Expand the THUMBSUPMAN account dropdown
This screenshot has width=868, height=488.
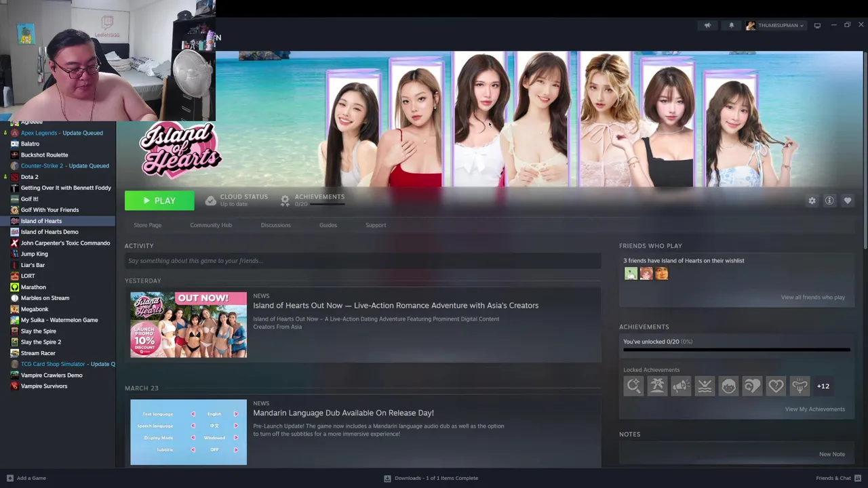pyautogui.click(x=775, y=25)
